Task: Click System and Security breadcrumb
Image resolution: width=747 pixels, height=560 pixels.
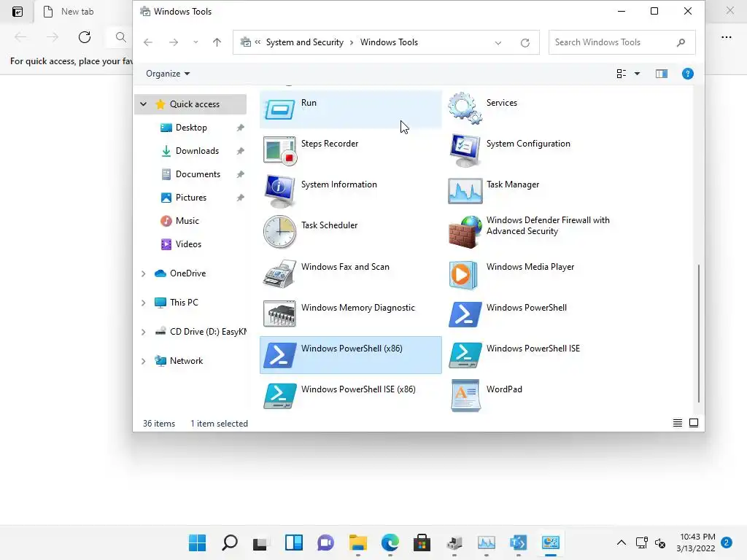Action: tap(304, 42)
